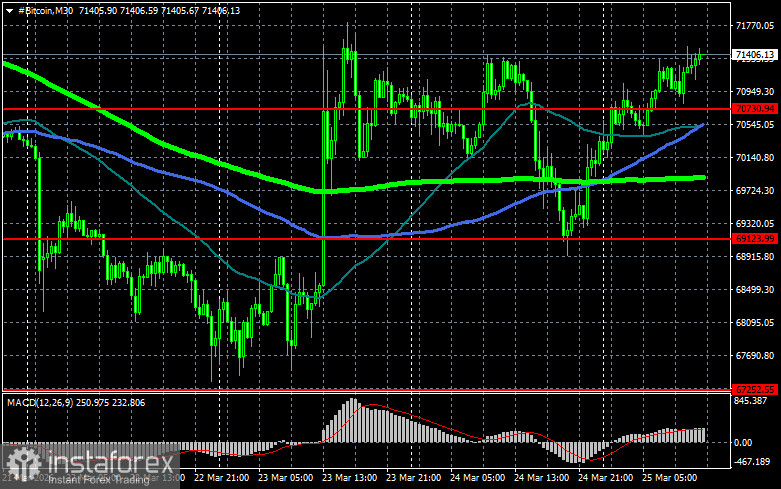The height and width of the screenshot is (489, 781).
Task: Pick the 68499.30 price axis value
Action: [755, 290]
